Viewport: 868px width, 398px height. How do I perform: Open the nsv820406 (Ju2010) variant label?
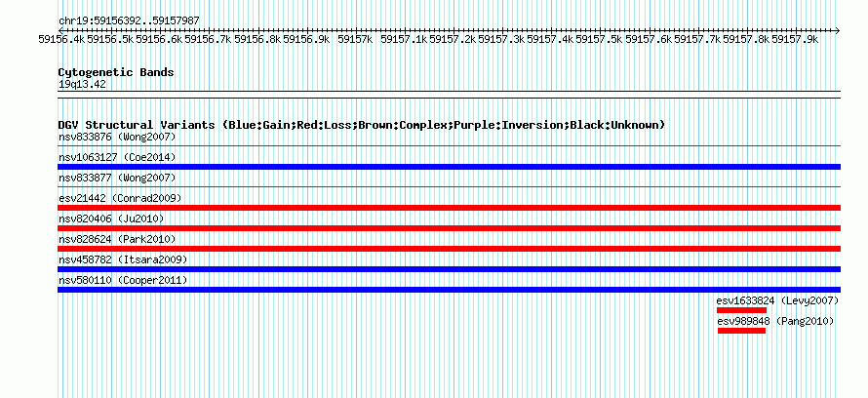point(111,219)
